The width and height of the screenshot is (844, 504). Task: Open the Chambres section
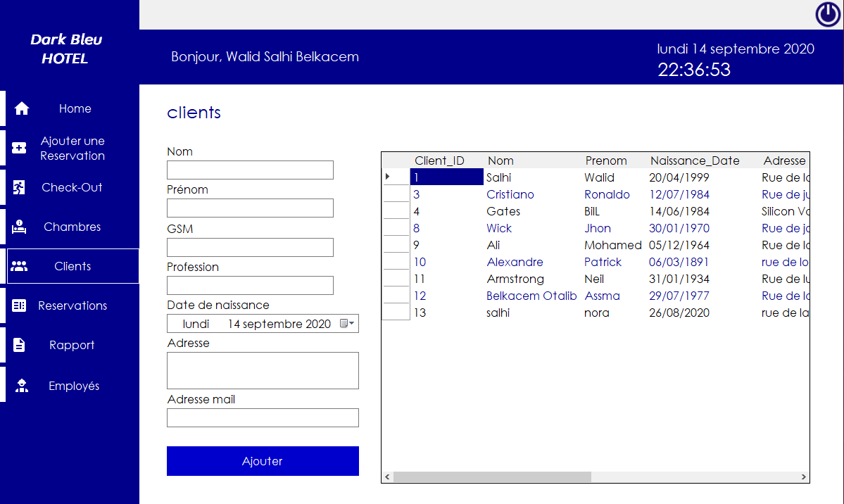click(73, 227)
